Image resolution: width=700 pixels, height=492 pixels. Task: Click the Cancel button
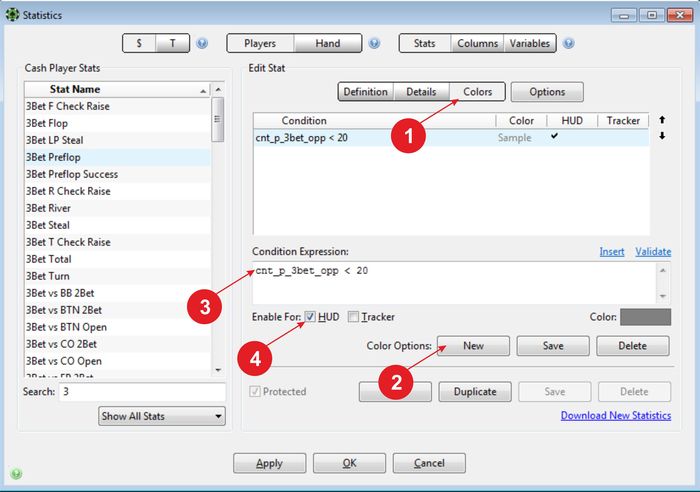click(x=429, y=463)
